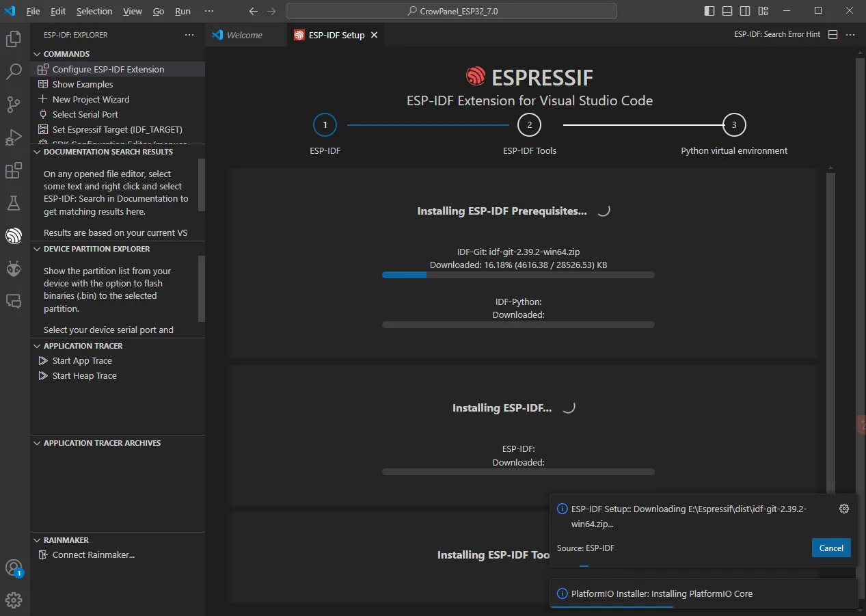Click the notification settings gear icon
This screenshot has width=866, height=616.
(x=843, y=509)
